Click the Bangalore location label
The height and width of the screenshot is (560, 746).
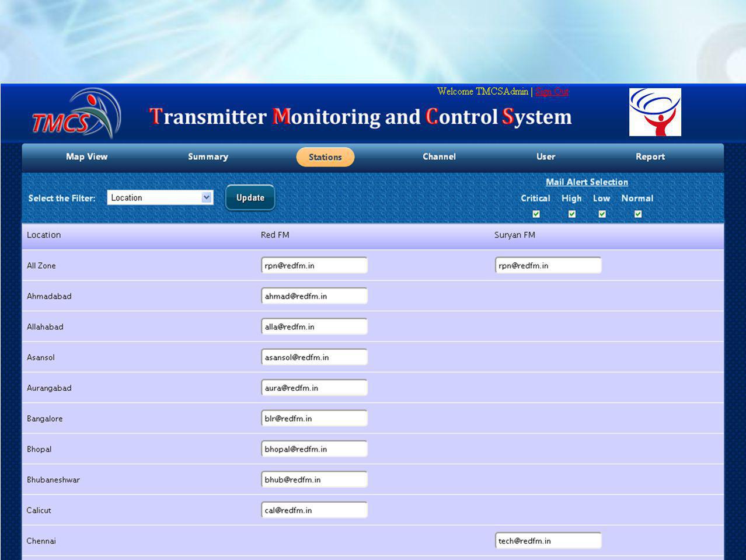(x=44, y=418)
